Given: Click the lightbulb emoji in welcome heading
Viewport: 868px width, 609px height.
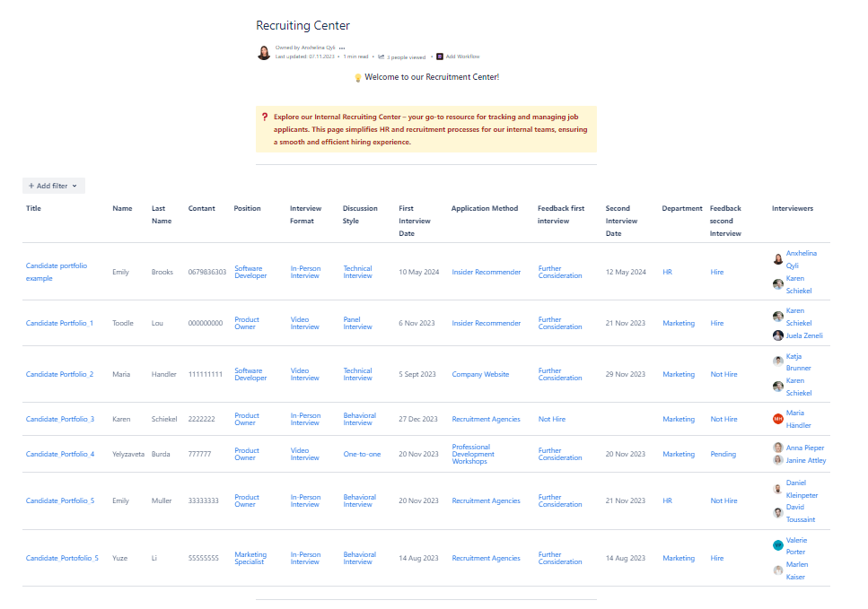Looking at the screenshot, I should (x=357, y=78).
